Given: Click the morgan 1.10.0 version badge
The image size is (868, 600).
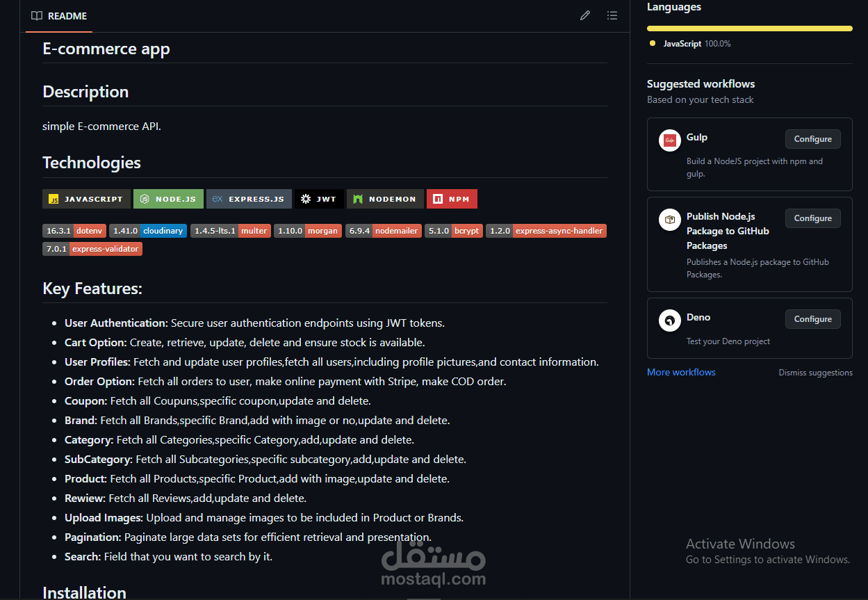Looking at the screenshot, I should 308,231.
